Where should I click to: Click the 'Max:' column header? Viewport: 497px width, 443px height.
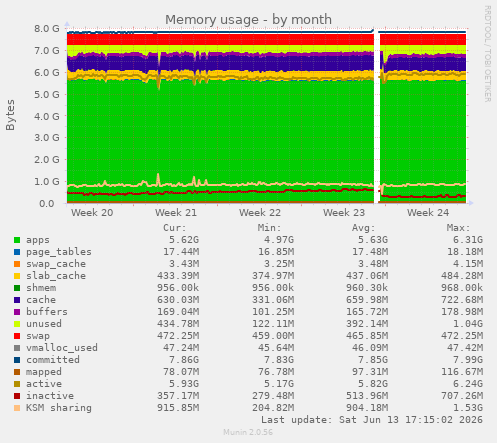pyautogui.click(x=458, y=228)
